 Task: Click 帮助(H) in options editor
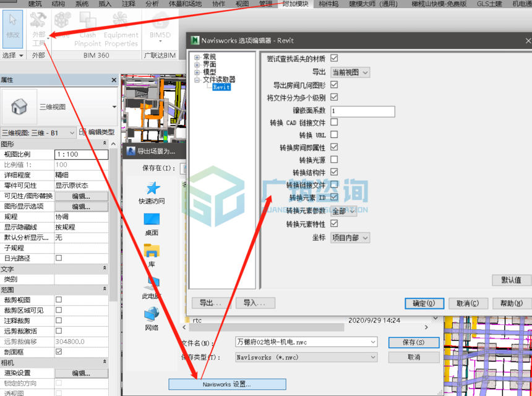pos(512,303)
